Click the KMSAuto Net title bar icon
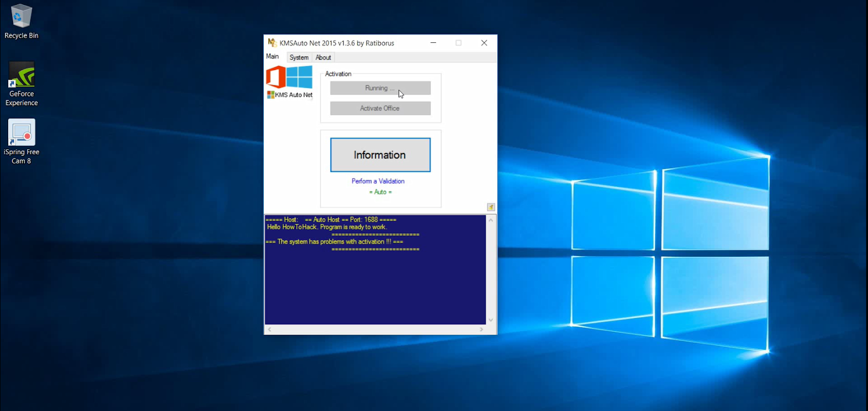 coord(272,43)
